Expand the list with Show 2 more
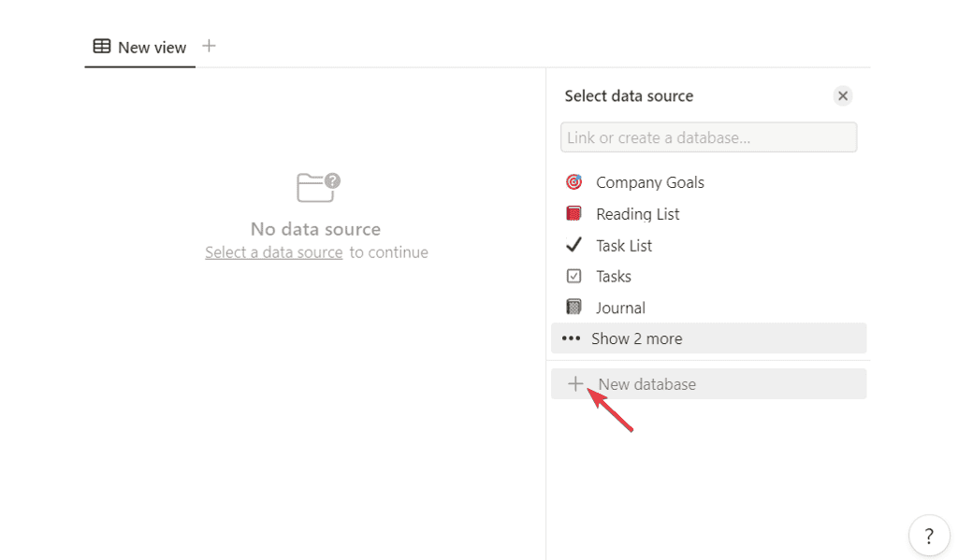 point(636,338)
